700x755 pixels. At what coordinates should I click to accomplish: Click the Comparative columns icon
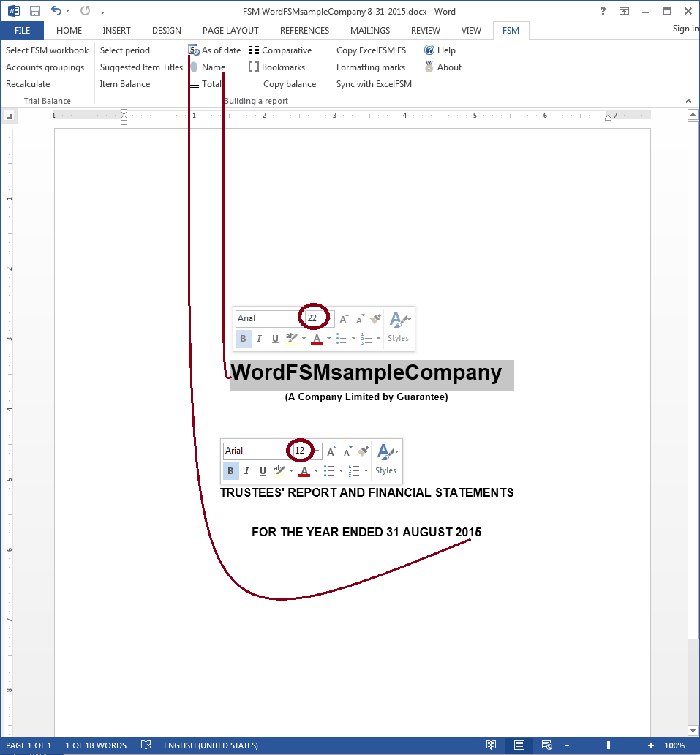(254, 50)
